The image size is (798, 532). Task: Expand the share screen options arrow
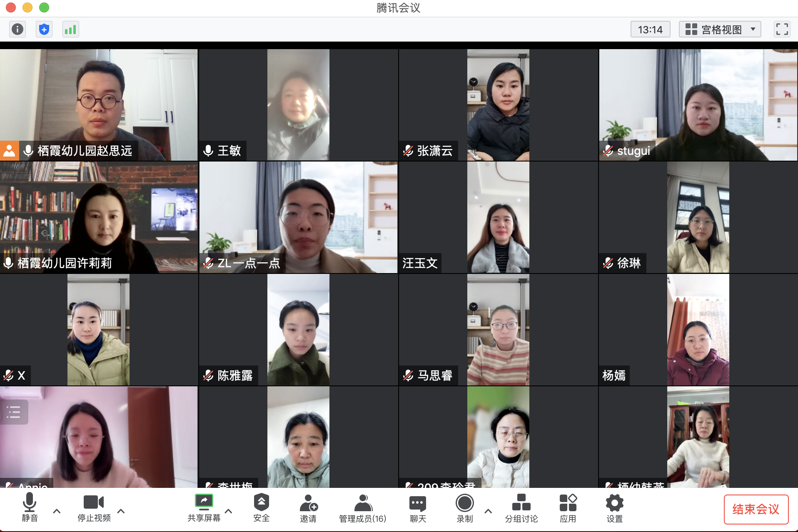tap(229, 511)
